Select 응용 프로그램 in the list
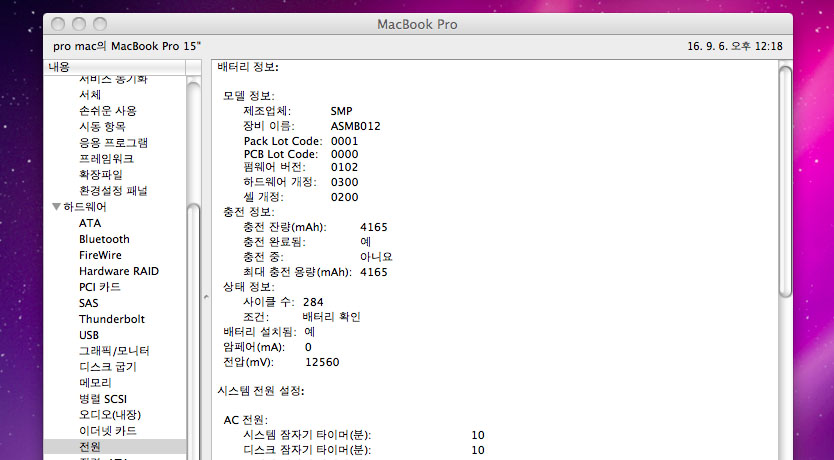Viewport: 834px width, 460px height. click(x=113, y=143)
